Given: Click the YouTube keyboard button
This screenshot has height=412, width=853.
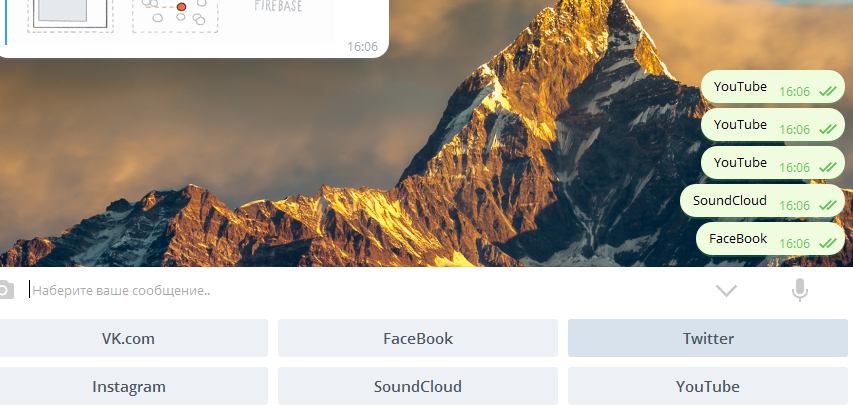Looking at the screenshot, I should click(708, 386).
